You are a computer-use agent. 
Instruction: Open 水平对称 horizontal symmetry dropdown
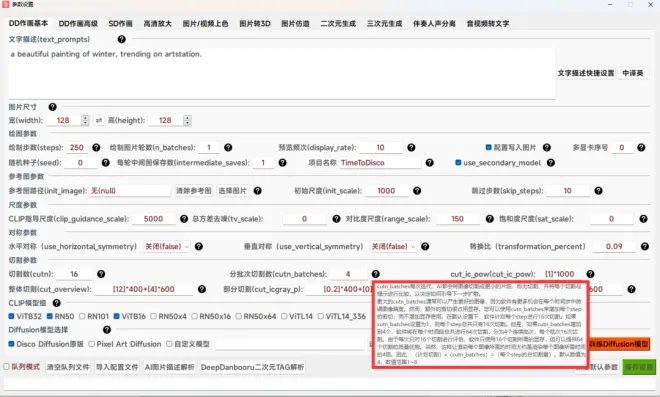point(167,247)
